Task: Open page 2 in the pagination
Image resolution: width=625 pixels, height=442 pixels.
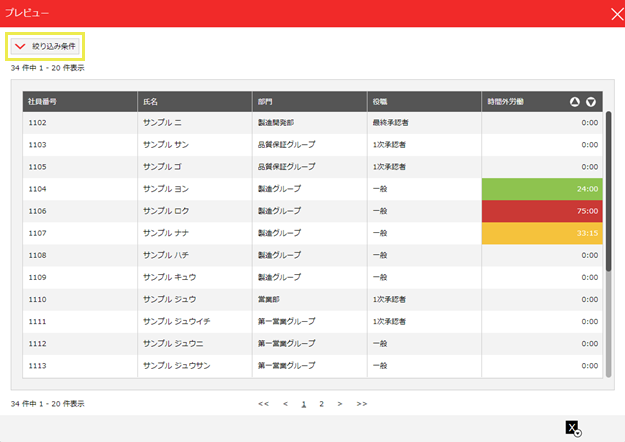Action: pyautogui.click(x=321, y=404)
